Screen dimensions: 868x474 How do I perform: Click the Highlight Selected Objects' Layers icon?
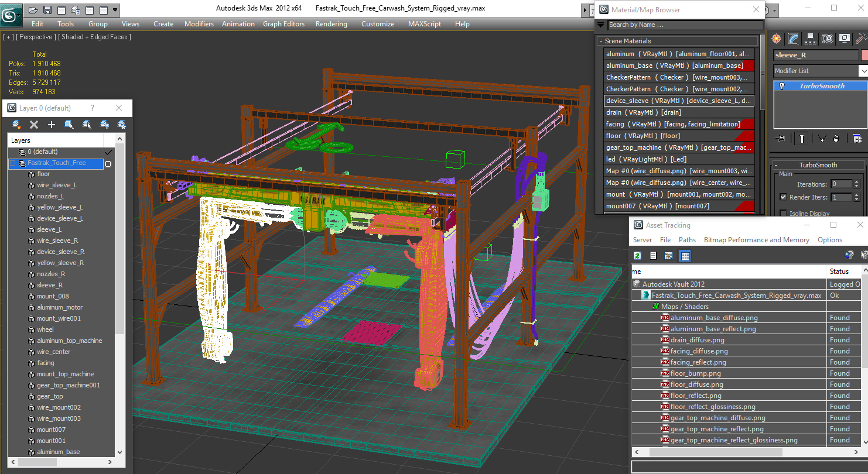87,125
